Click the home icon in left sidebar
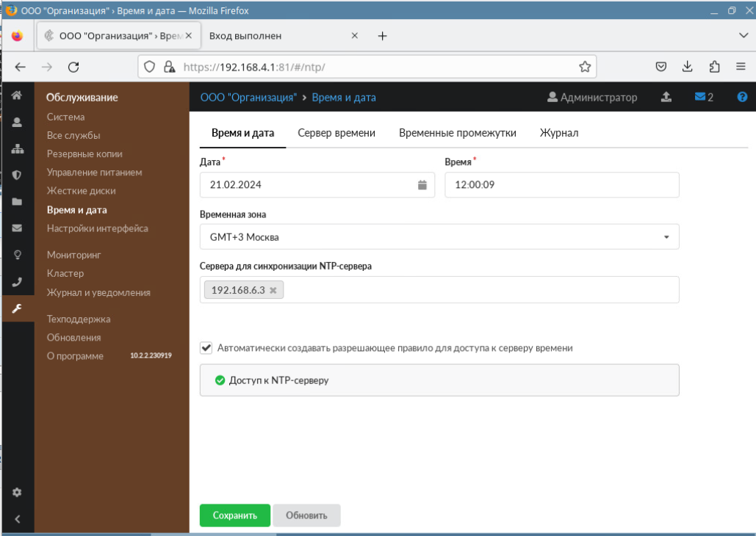The width and height of the screenshot is (756, 536). coord(17,95)
